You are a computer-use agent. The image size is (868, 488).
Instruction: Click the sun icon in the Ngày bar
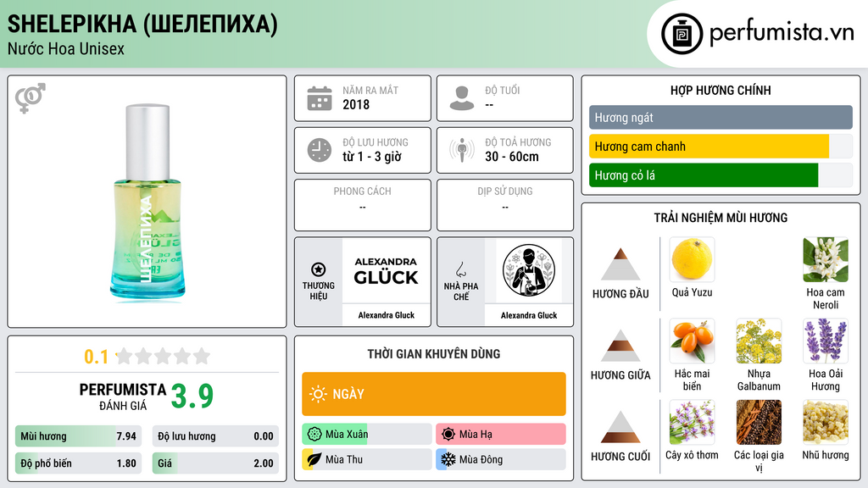click(319, 394)
